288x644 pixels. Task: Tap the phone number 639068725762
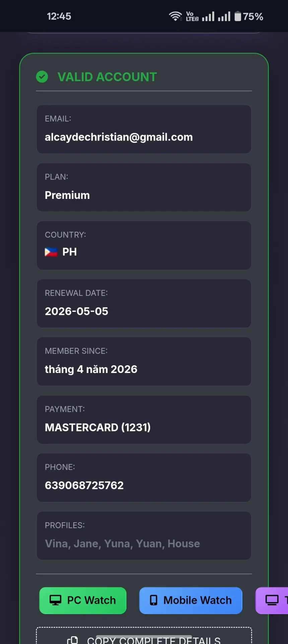(x=84, y=485)
